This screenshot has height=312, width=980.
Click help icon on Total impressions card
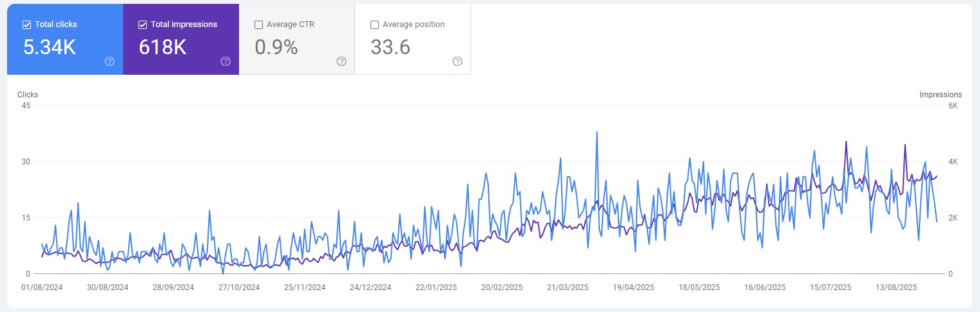[x=226, y=61]
